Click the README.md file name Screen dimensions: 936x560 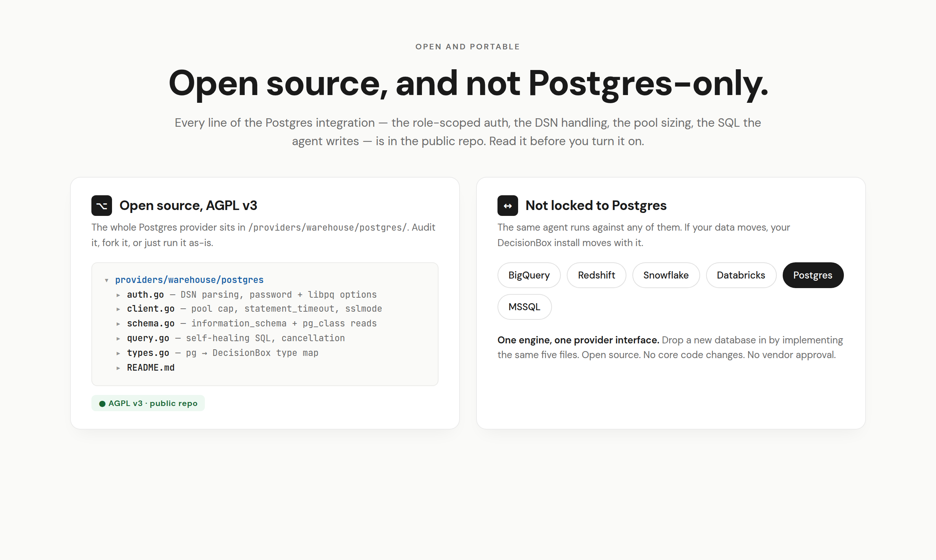(x=151, y=368)
